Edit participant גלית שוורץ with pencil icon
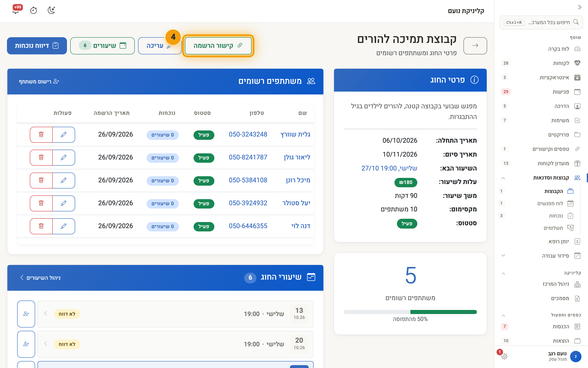The height and width of the screenshot is (368, 588). click(x=64, y=135)
